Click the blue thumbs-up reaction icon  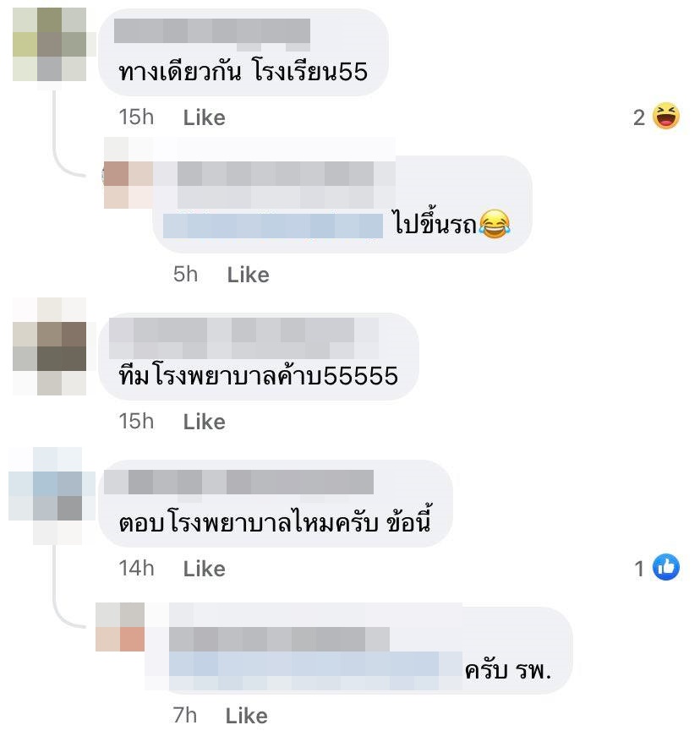coord(665,567)
